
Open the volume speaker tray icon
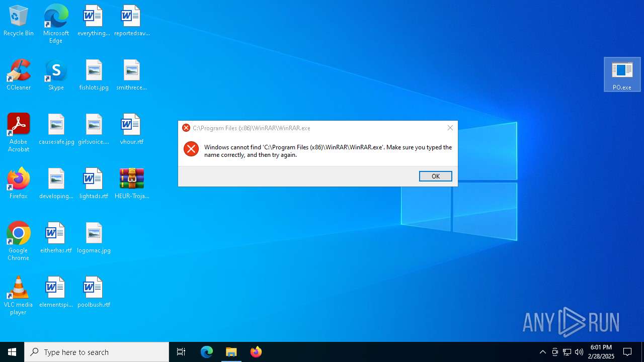579,352
